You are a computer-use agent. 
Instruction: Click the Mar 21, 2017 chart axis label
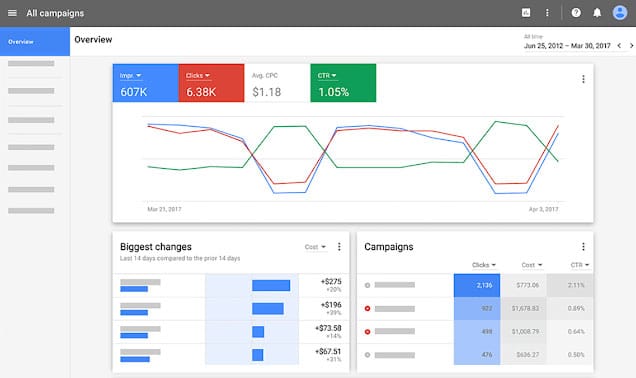[x=164, y=209]
